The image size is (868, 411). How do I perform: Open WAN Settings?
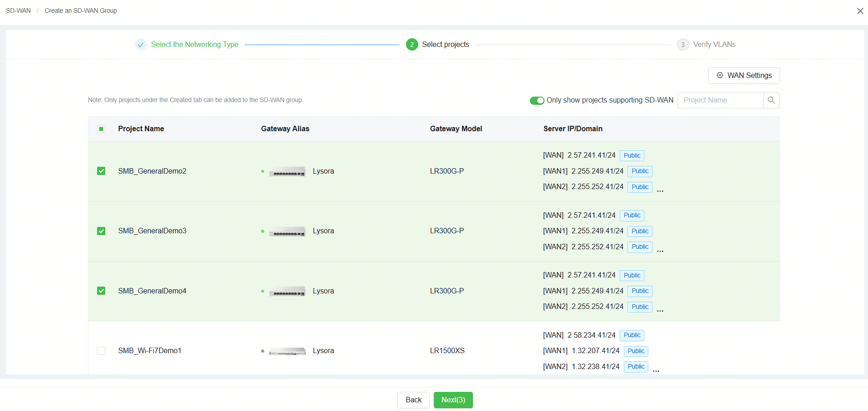[x=744, y=76]
